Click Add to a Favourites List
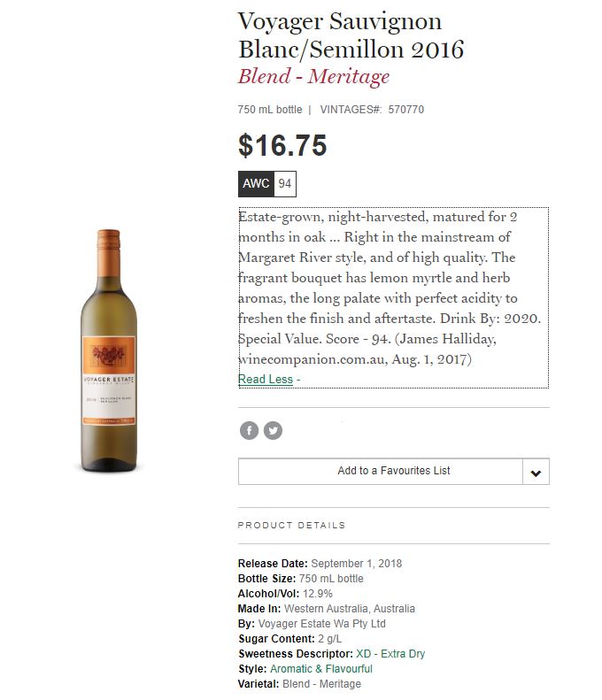Image resolution: width=602 pixels, height=700 pixels. tap(381, 471)
